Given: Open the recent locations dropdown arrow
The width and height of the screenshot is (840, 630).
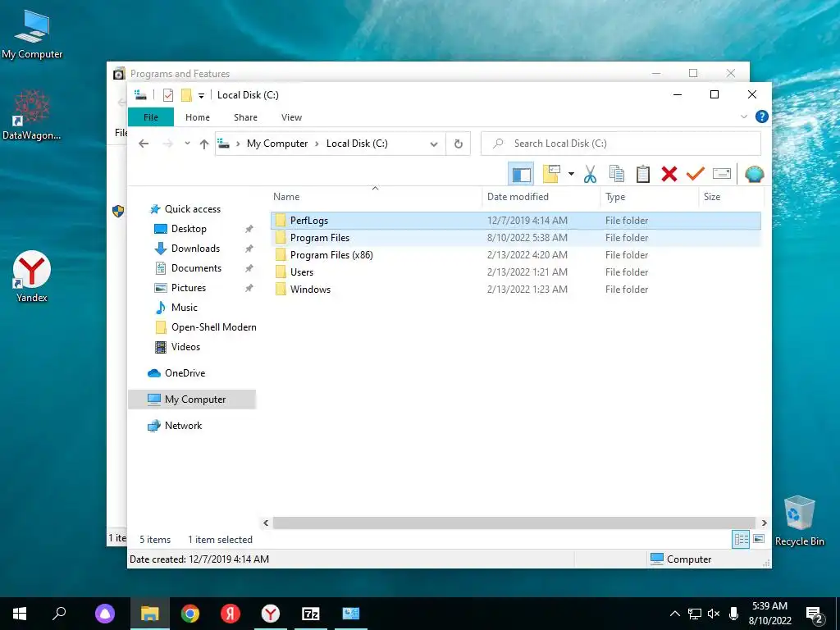Looking at the screenshot, I should (x=187, y=144).
